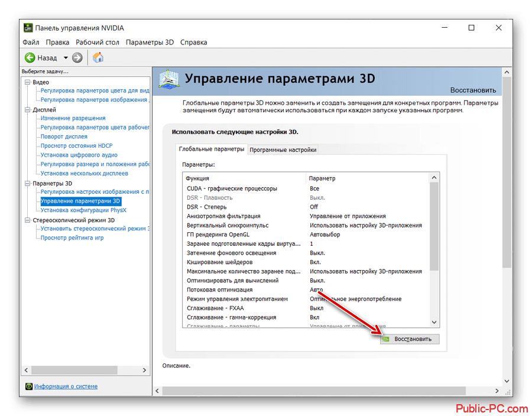
Task: Select the Сглаживание - FXAA row
Action: tap(306, 308)
